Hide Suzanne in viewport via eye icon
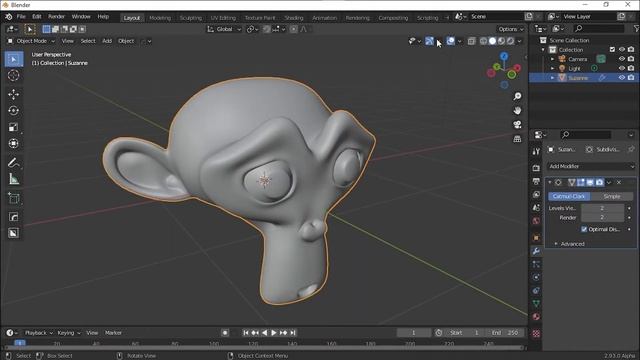This screenshot has height=360, width=640. point(622,78)
